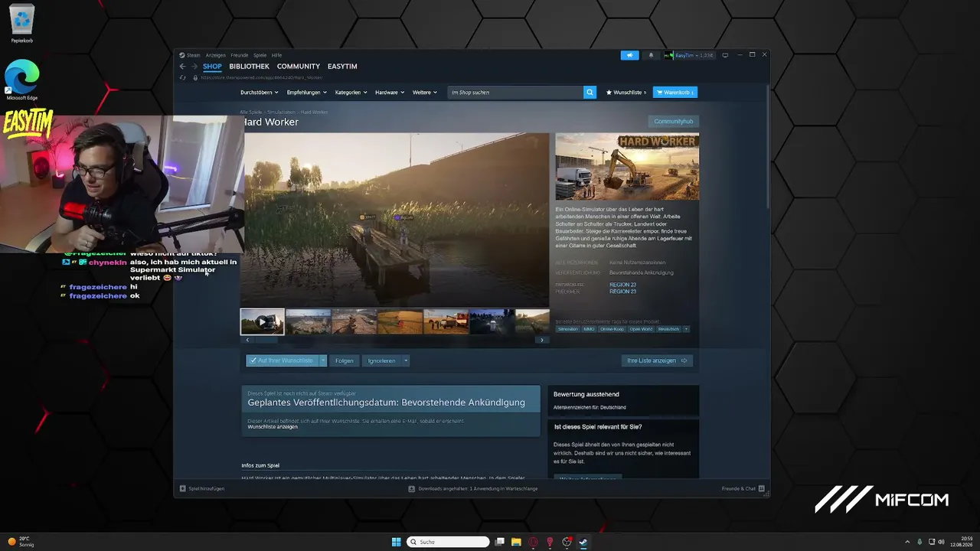The width and height of the screenshot is (980, 551).
Task: Click the Steam icon on the taskbar
Action: pyautogui.click(x=583, y=542)
